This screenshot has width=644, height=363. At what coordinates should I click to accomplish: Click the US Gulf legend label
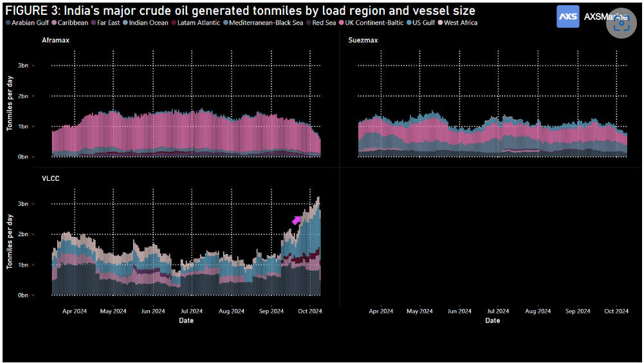423,23
